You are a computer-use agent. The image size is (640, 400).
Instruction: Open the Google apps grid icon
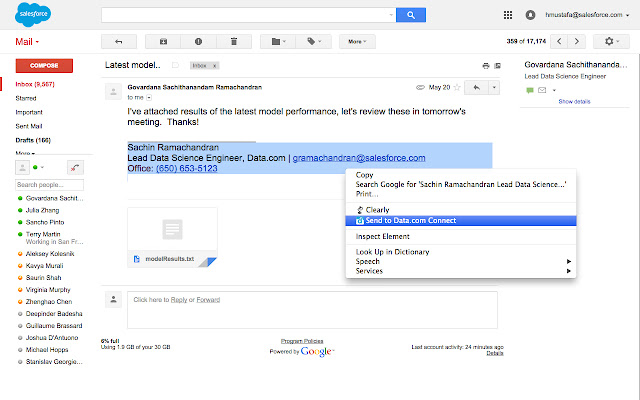point(508,15)
